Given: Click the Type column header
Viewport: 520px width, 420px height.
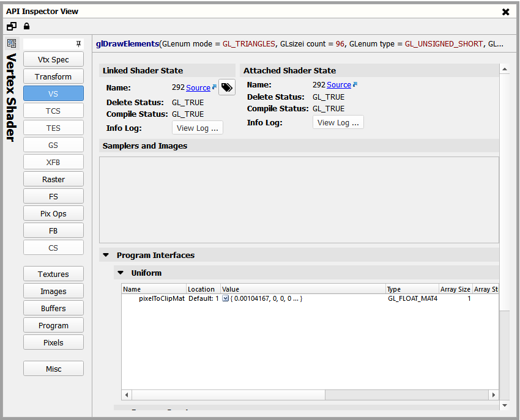Looking at the screenshot, I should click(x=412, y=289).
